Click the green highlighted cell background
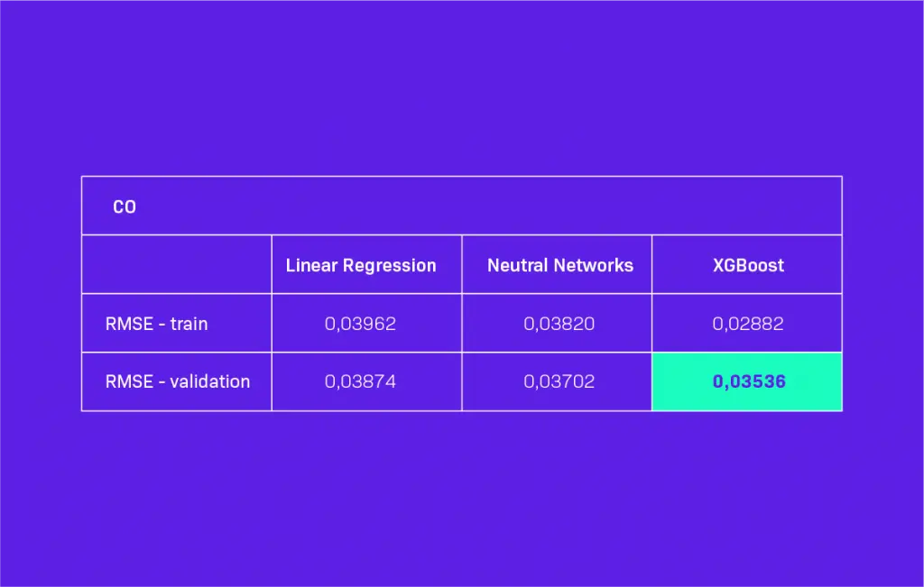The width and height of the screenshot is (924, 587). (684, 397)
